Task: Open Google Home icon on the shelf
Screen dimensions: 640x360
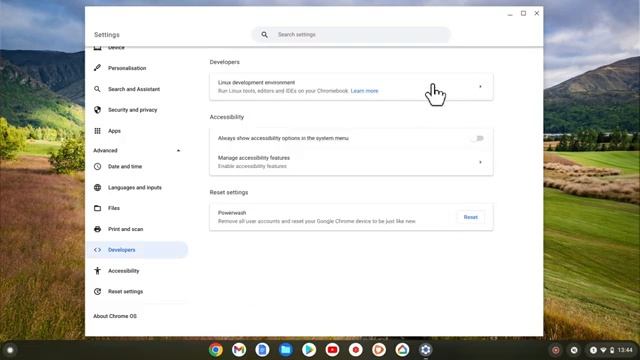Action: 402,350
